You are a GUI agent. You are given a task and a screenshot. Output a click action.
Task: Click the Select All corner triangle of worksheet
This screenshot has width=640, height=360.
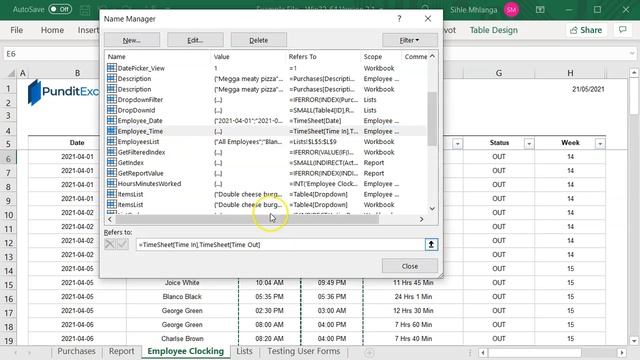pos(11,73)
